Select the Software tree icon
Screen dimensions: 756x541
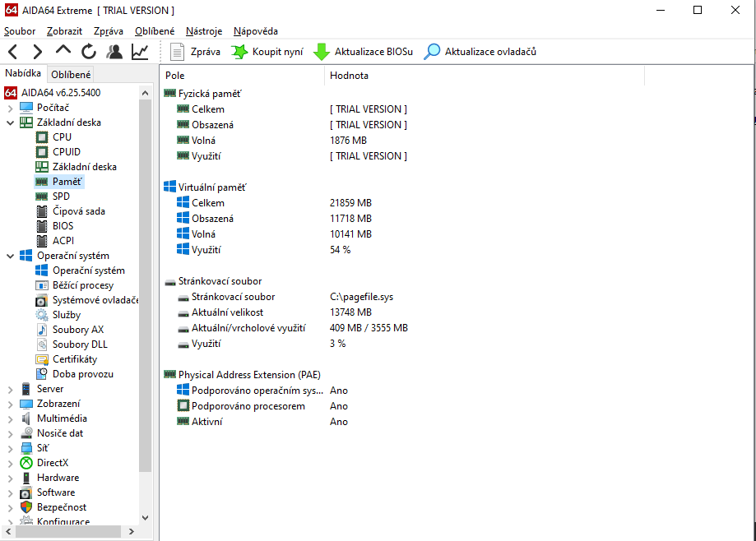[x=26, y=492]
